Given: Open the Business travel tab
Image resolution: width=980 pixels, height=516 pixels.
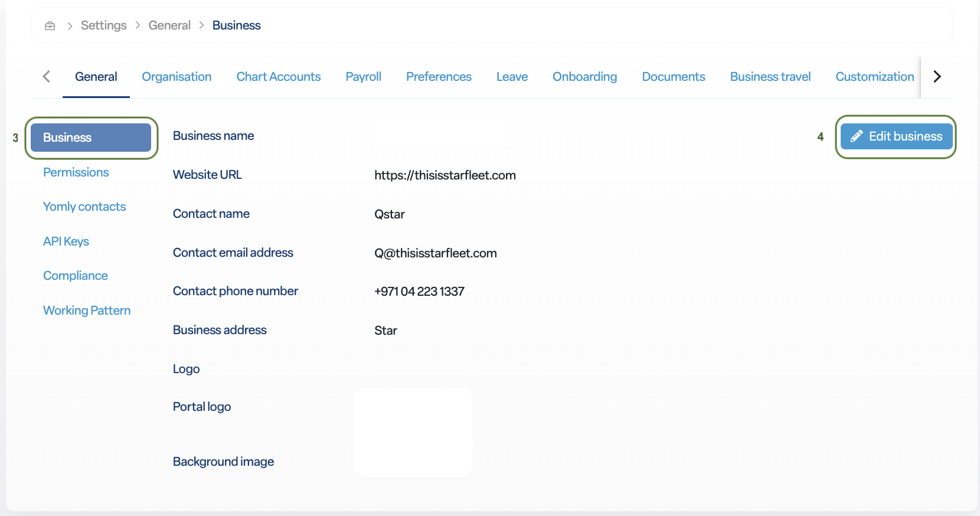Looking at the screenshot, I should 770,77.
